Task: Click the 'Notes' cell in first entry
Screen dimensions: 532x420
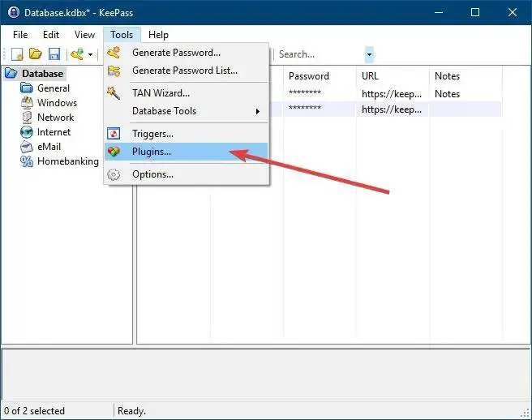Action: click(447, 94)
